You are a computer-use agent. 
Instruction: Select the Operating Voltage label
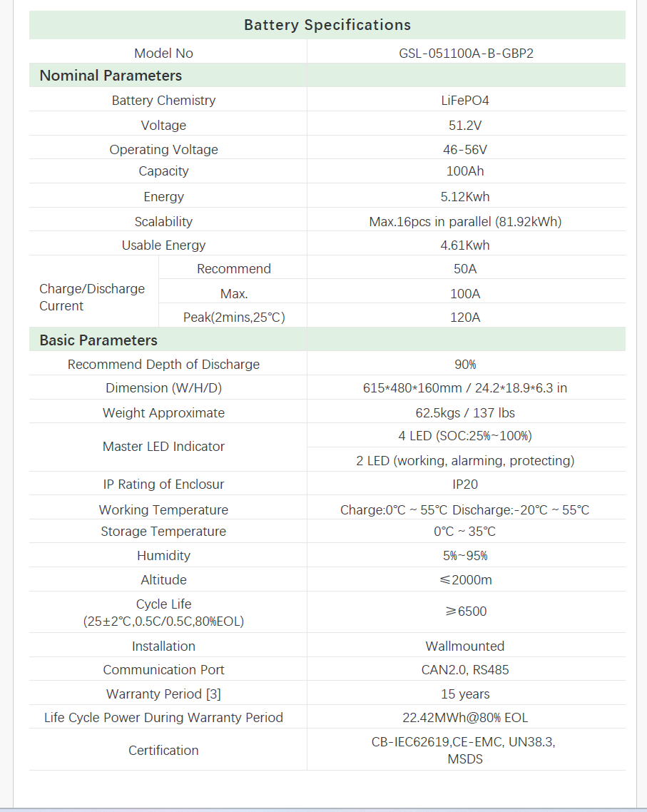pos(163,150)
